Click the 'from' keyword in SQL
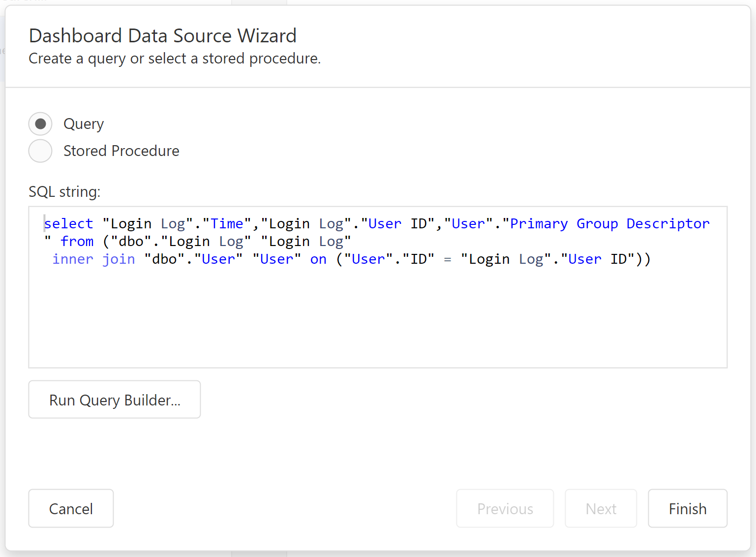Screen dimensions: 756x557 pos(77,242)
